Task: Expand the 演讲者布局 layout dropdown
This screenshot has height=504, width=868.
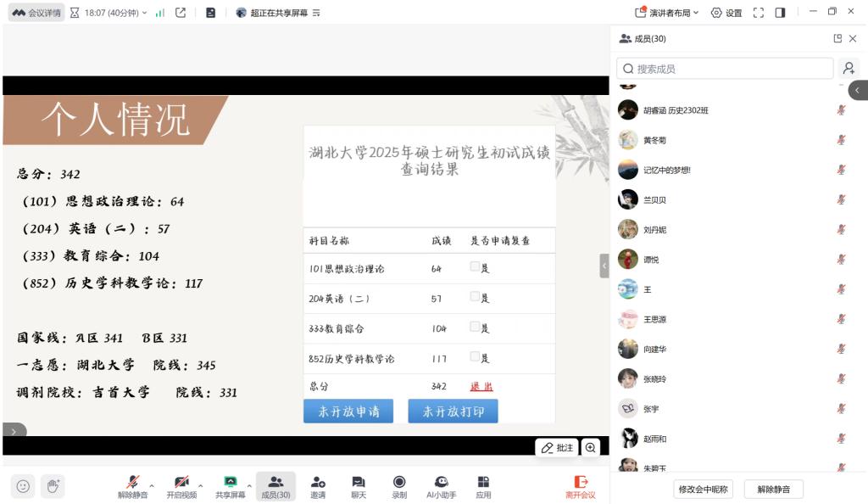Action: coord(667,13)
